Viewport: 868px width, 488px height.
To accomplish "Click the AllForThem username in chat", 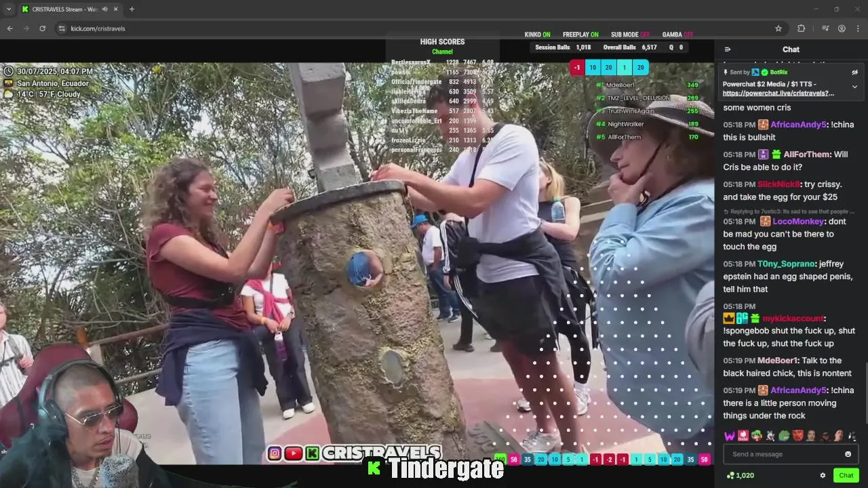I will click(x=807, y=155).
